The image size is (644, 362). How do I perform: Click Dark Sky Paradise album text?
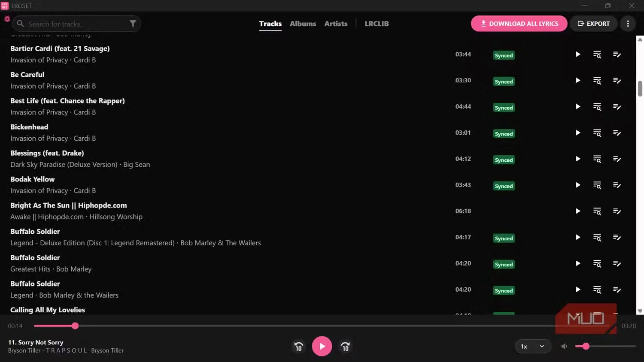(64, 165)
